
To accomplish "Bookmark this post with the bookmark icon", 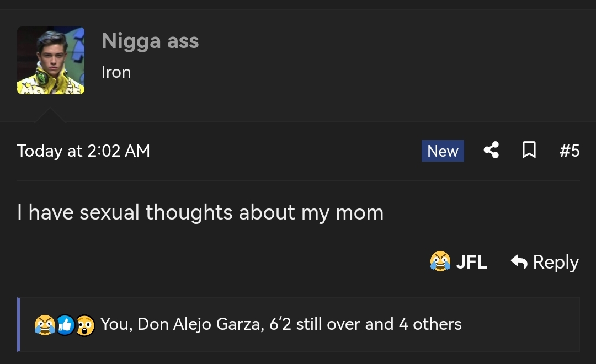I will (529, 150).
